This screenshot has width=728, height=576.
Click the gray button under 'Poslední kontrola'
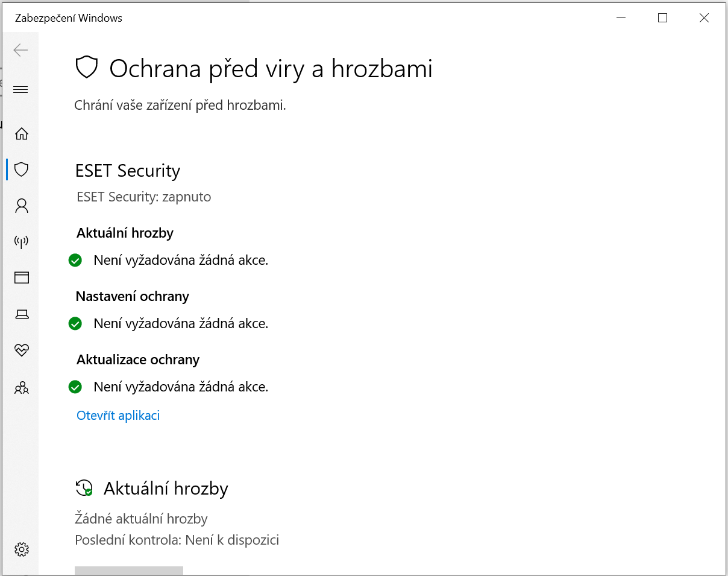point(128,571)
